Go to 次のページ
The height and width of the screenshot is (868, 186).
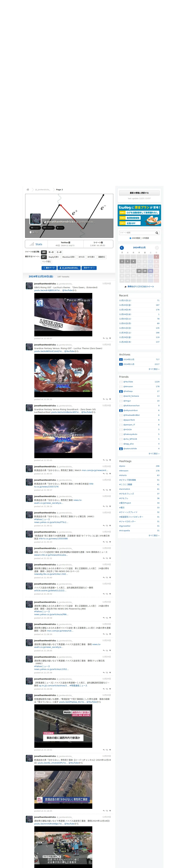pos(89,268)
